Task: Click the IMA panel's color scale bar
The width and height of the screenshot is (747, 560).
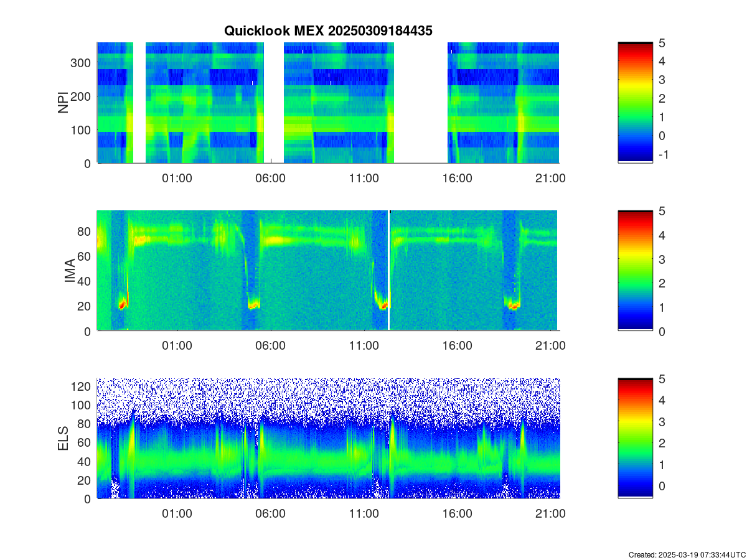Action: 636,271
